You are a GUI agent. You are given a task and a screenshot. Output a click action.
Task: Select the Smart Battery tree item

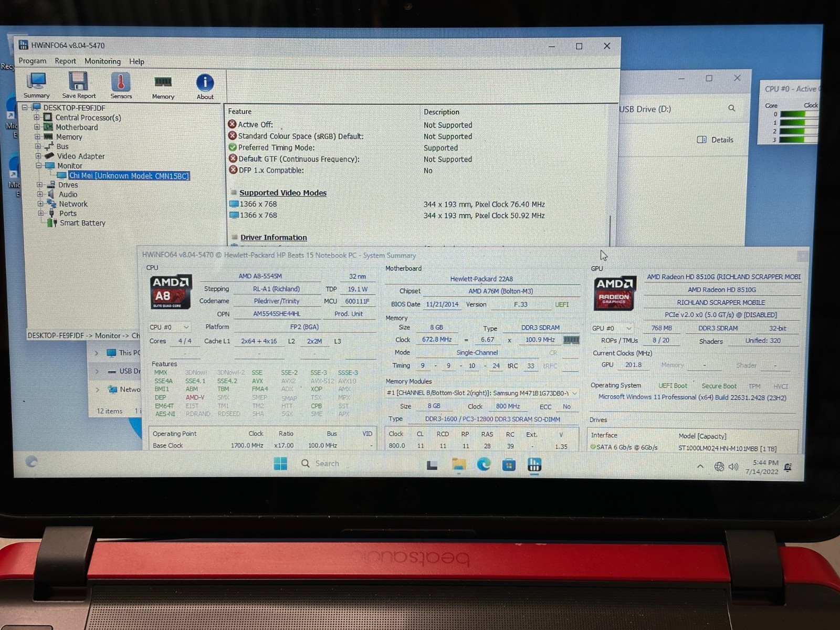(82, 223)
